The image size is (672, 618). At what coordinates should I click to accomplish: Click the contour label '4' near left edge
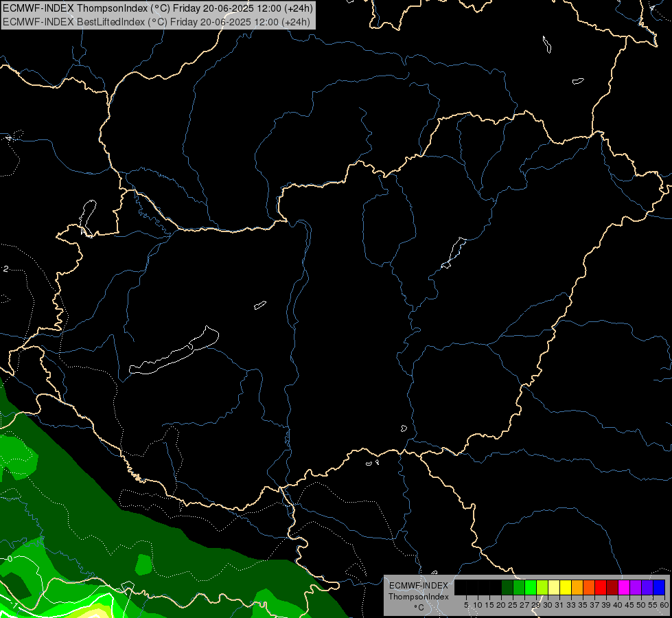click(x=8, y=138)
